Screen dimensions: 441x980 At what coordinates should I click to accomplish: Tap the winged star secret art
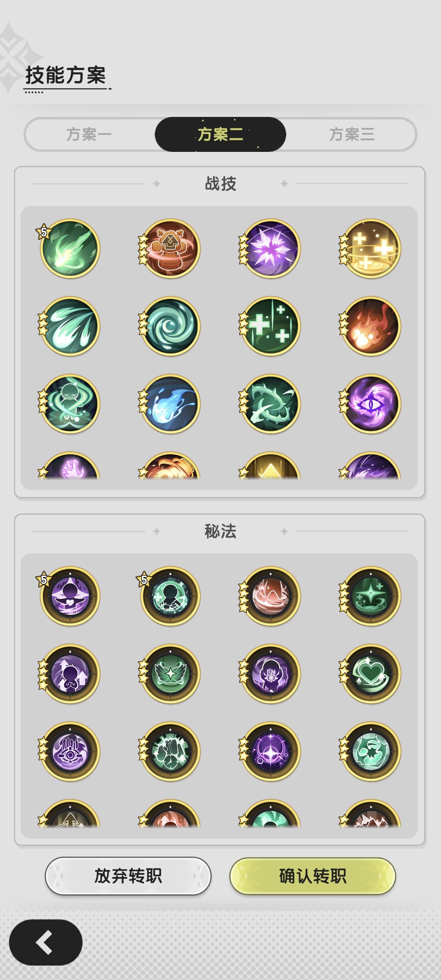pos(170,673)
